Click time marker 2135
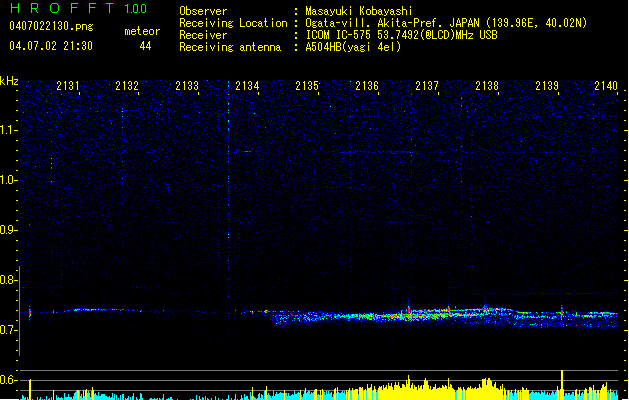This screenshot has width=629, height=400. pyautogui.click(x=307, y=85)
